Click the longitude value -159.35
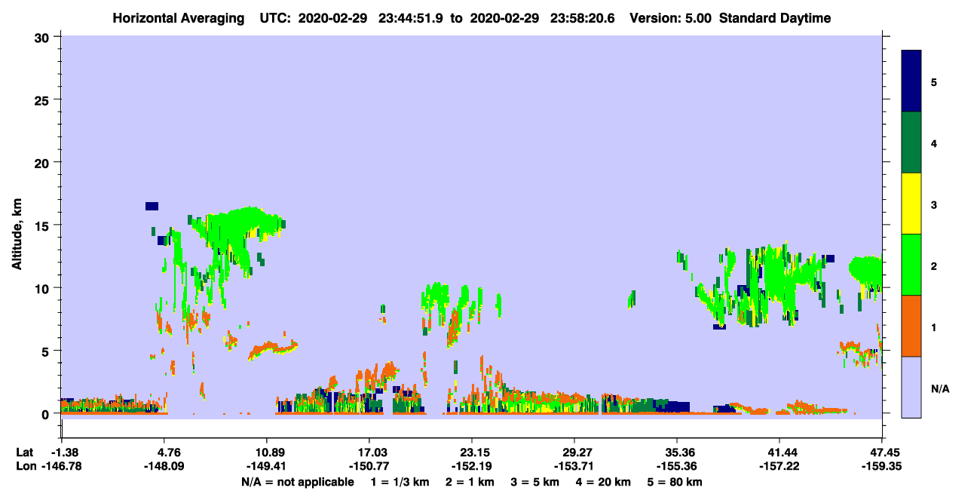 882,467
